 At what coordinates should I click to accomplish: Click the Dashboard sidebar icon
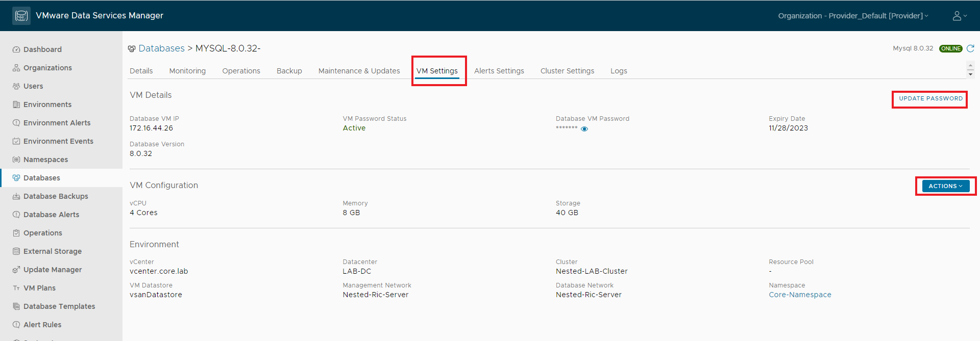pyautogui.click(x=16, y=49)
